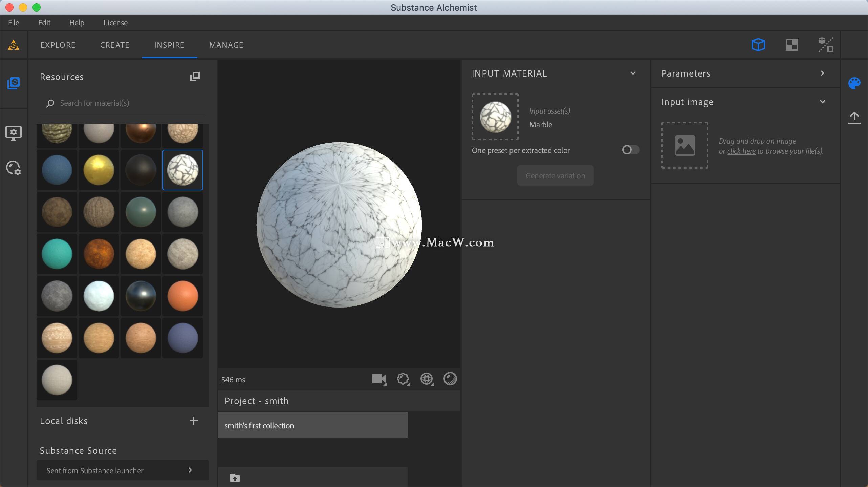Click the Search for material(s) field
868x487 pixels.
(123, 103)
